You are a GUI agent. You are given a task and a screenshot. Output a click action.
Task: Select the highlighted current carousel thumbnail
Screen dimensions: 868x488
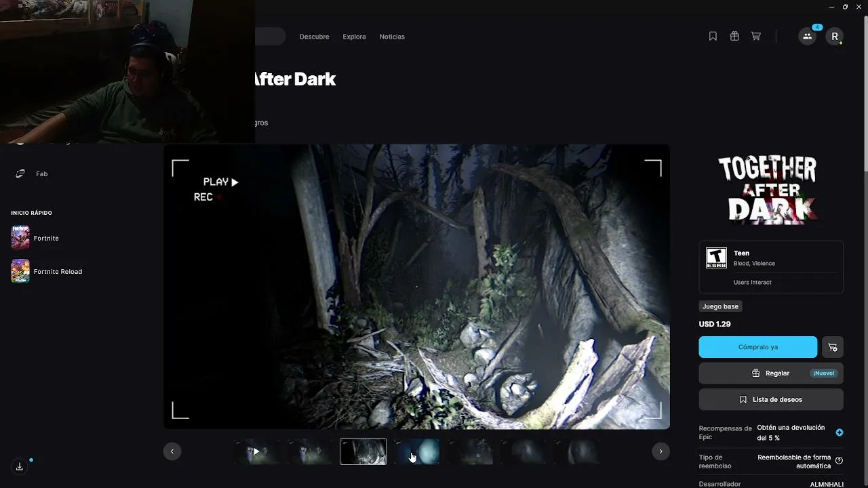(363, 451)
